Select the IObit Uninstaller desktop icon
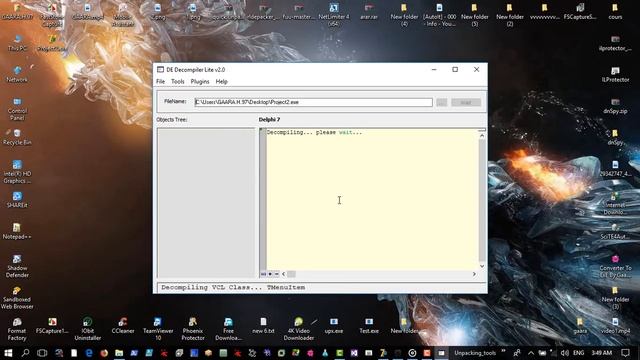This screenshot has width=640, height=360. pos(88,329)
